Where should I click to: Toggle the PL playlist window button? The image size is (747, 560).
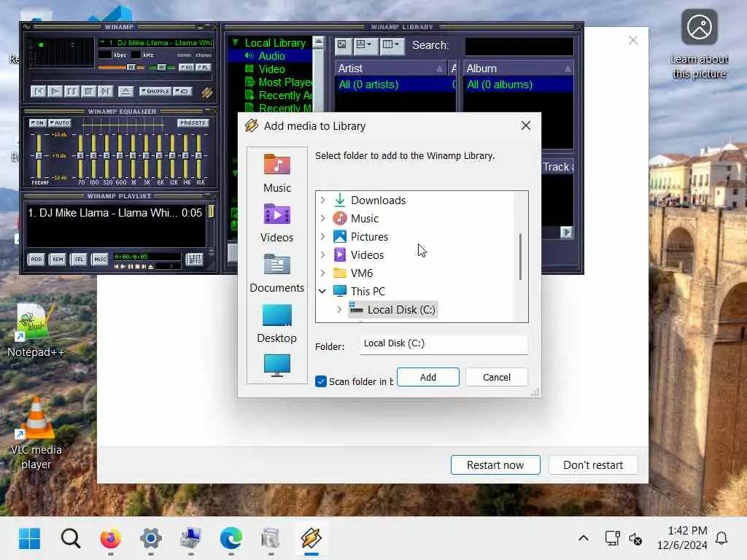point(203,67)
